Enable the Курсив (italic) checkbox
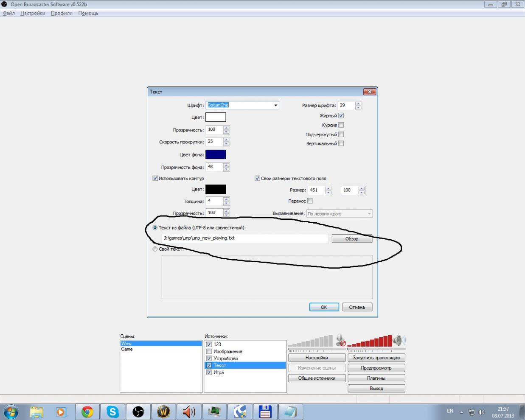Screen dimensions: 525x420 tap(341, 125)
